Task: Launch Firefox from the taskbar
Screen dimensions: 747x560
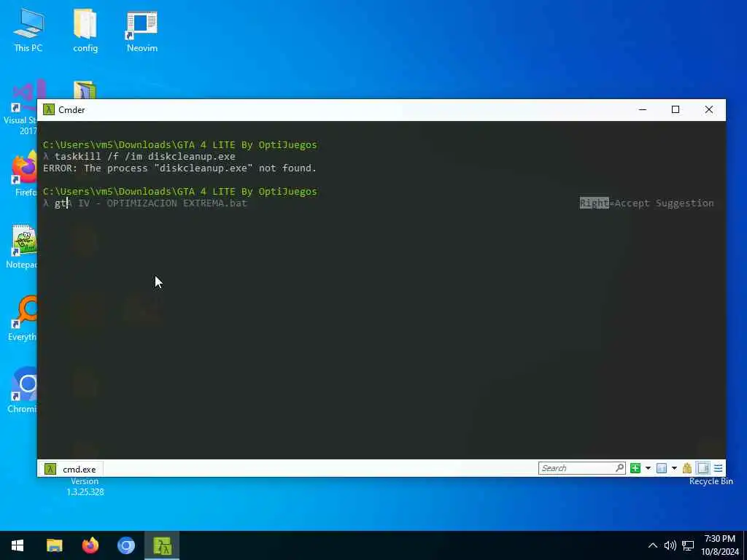Action: point(90,545)
